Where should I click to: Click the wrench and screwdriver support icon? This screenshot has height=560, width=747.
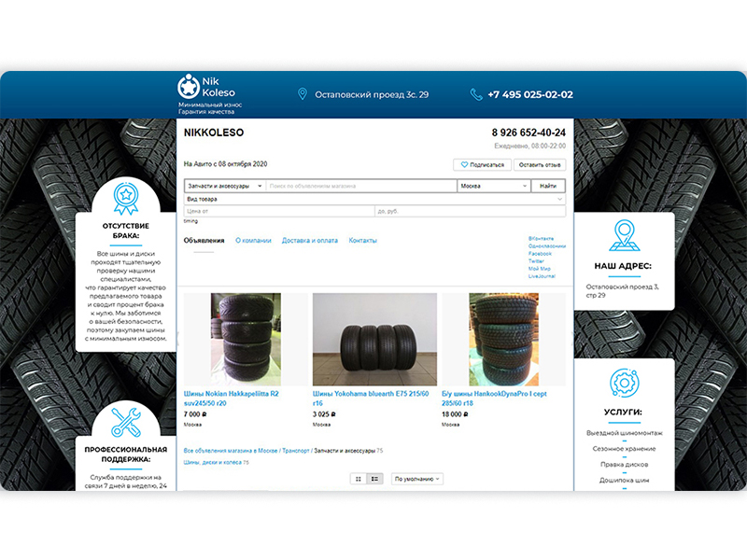[126, 423]
